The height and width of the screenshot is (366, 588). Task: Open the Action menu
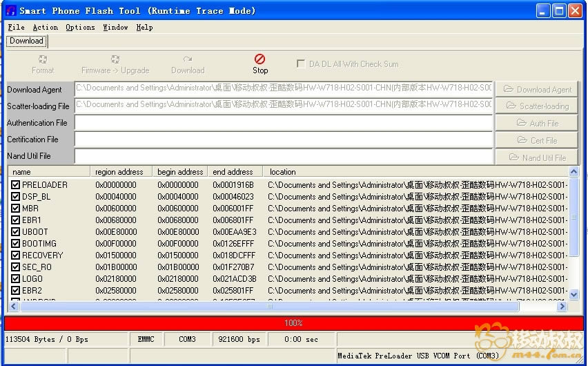tap(46, 28)
